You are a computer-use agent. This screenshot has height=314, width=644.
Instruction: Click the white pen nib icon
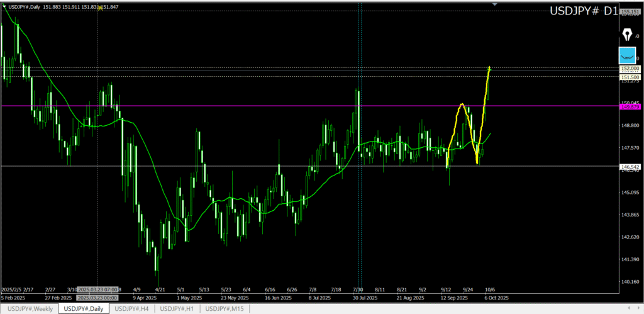(x=627, y=33)
